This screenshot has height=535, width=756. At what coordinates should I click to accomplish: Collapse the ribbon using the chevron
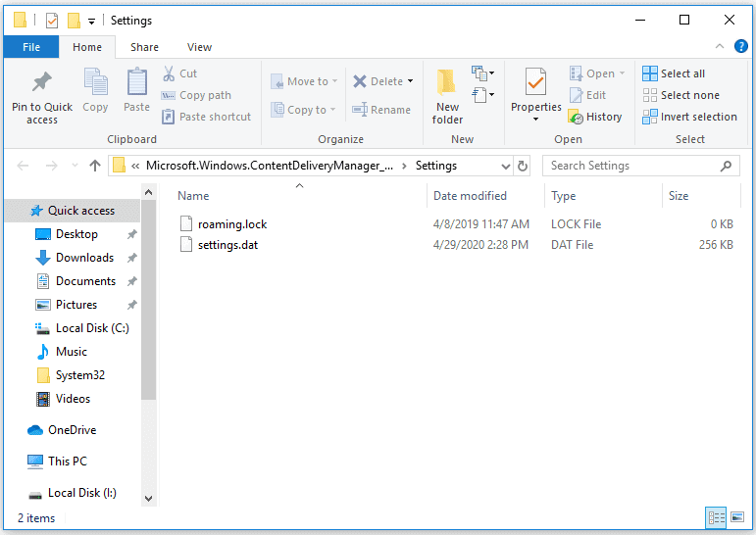(x=720, y=46)
